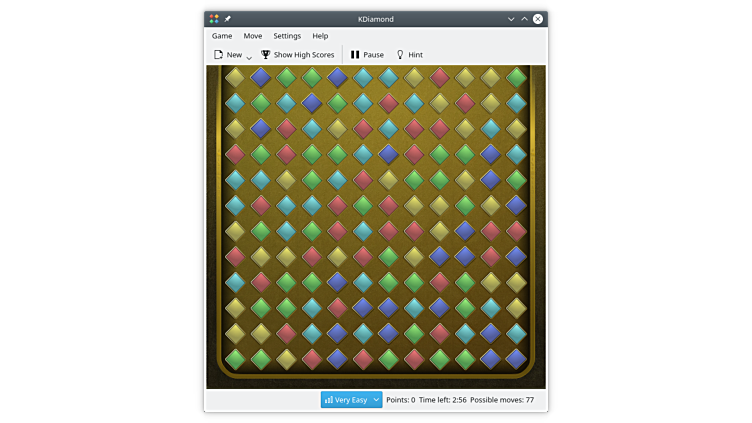
Task: Open the Game menu
Action: click(x=222, y=36)
